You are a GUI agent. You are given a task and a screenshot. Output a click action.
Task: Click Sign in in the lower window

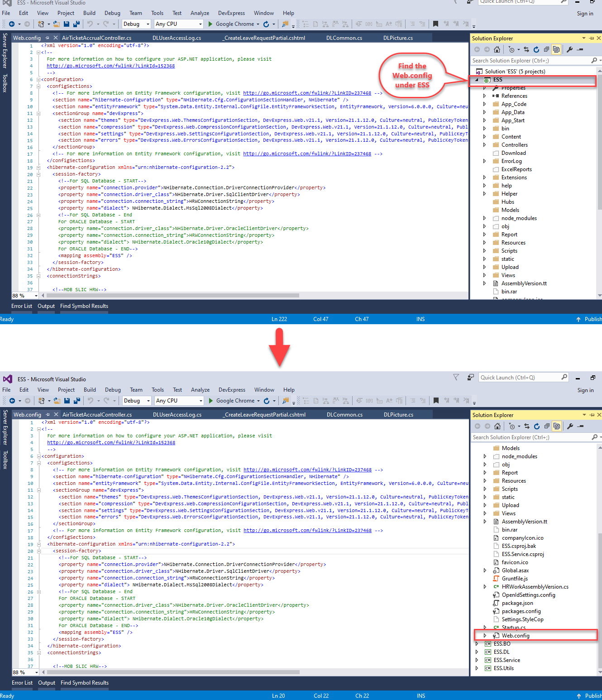pyautogui.click(x=585, y=390)
